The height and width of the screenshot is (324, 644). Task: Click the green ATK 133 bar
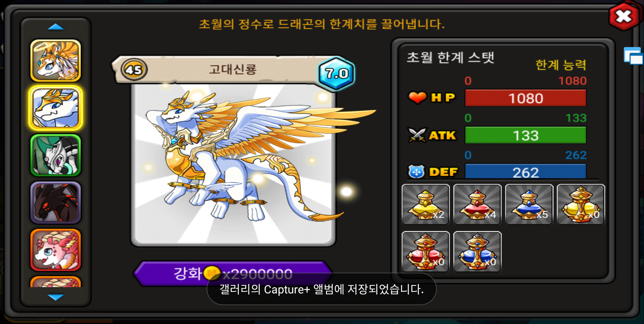click(x=526, y=135)
